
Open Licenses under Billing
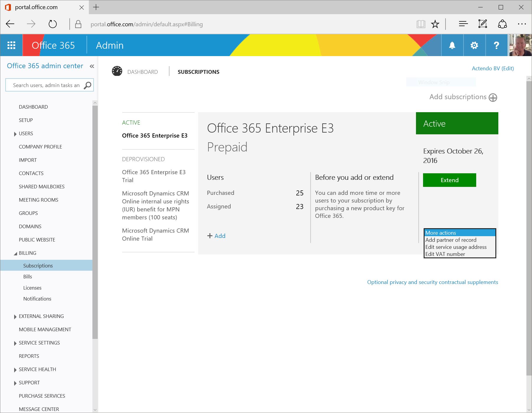[x=32, y=288]
